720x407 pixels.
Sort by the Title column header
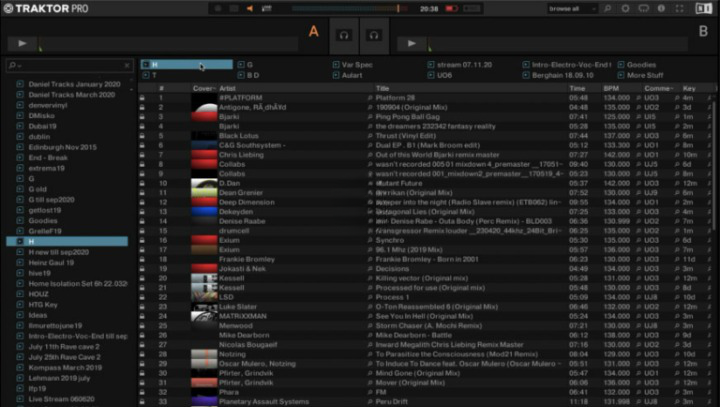point(382,88)
